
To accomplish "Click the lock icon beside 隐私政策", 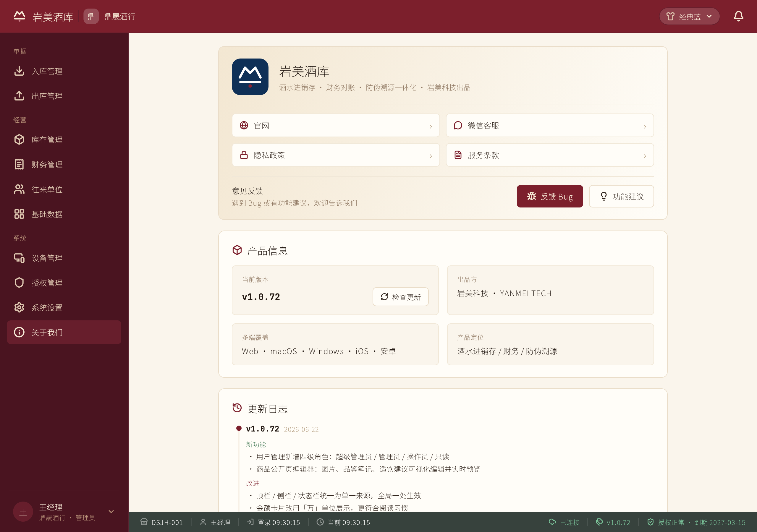I will tap(244, 155).
